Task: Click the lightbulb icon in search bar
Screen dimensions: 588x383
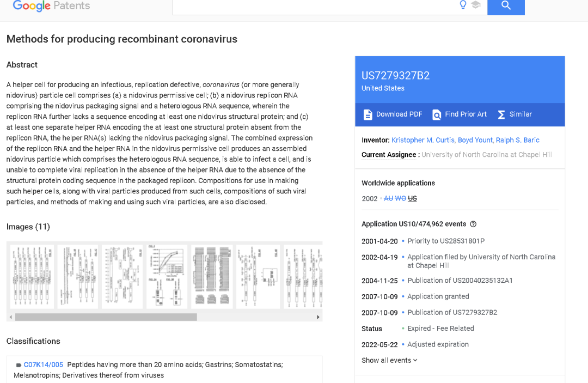Action: pyautogui.click(x=463, y=5)
